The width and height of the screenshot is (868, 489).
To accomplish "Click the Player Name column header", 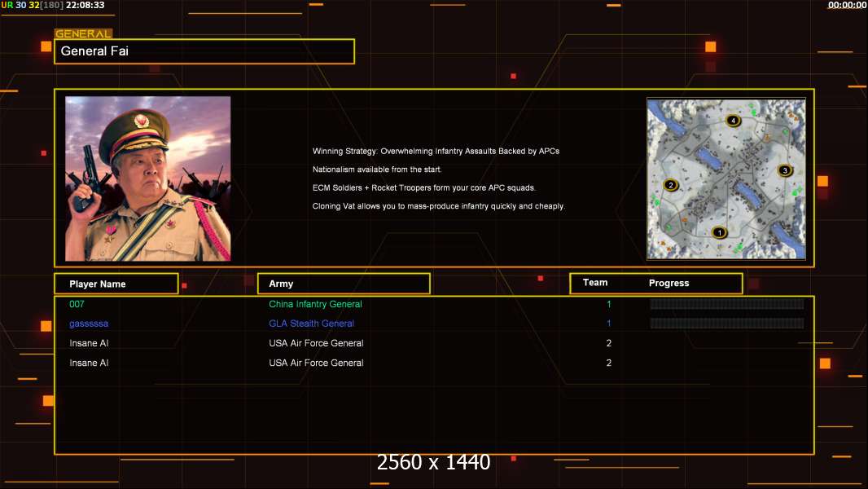I will [116, 284].
